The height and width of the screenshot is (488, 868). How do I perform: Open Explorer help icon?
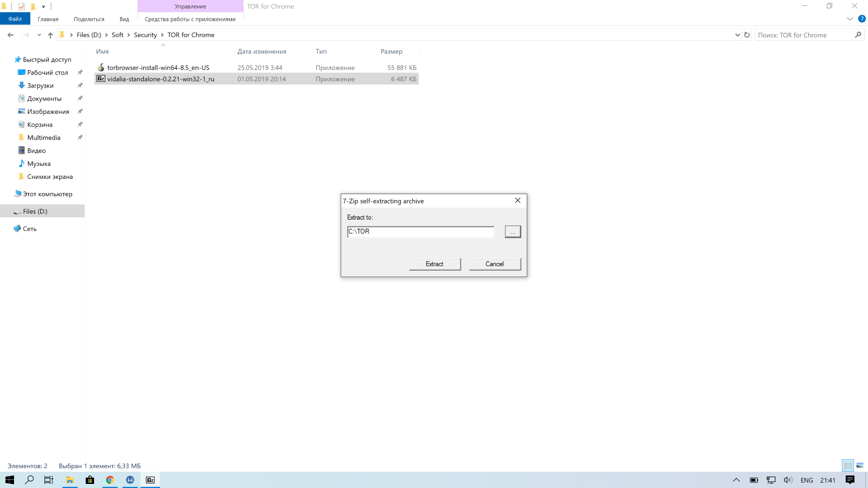coord(862,19)
